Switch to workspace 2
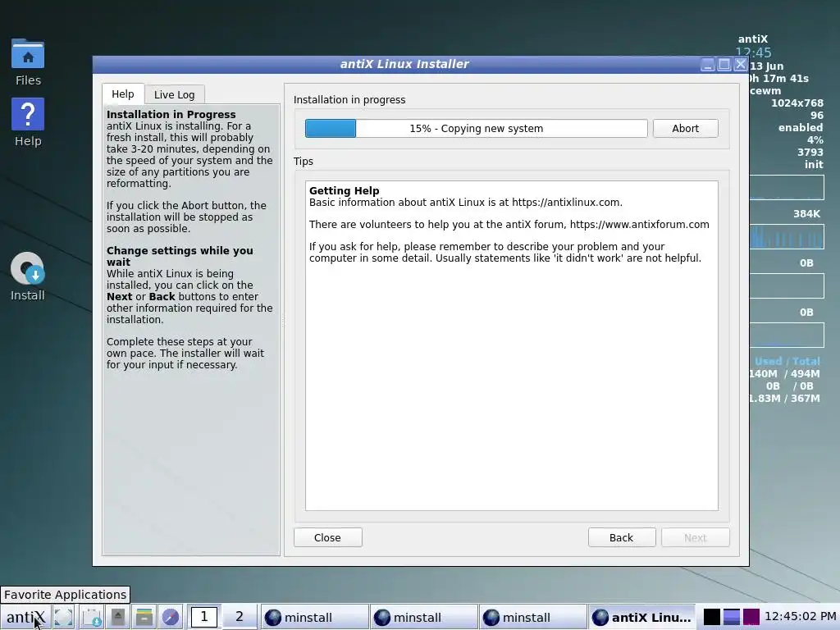 [x=240, y=617]
